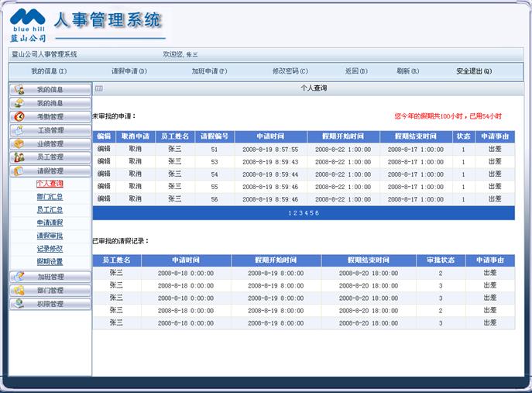Click the 我的信息 sidebar icon
Image resolution: width=532 pixels, height=393 pixels.
19,90
